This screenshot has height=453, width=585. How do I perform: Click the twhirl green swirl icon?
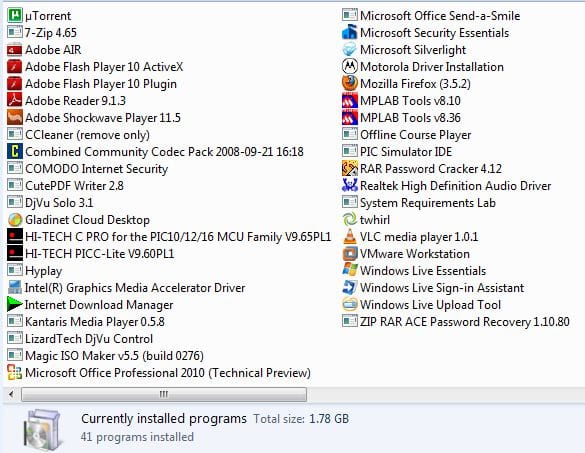(x=350, y=220)
